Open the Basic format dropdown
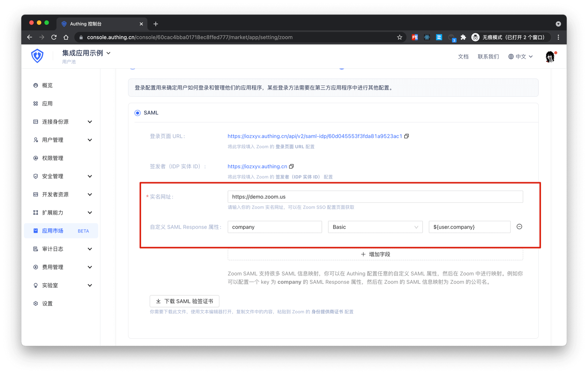This screenshot has height=374, width=588. pos(375,227)
